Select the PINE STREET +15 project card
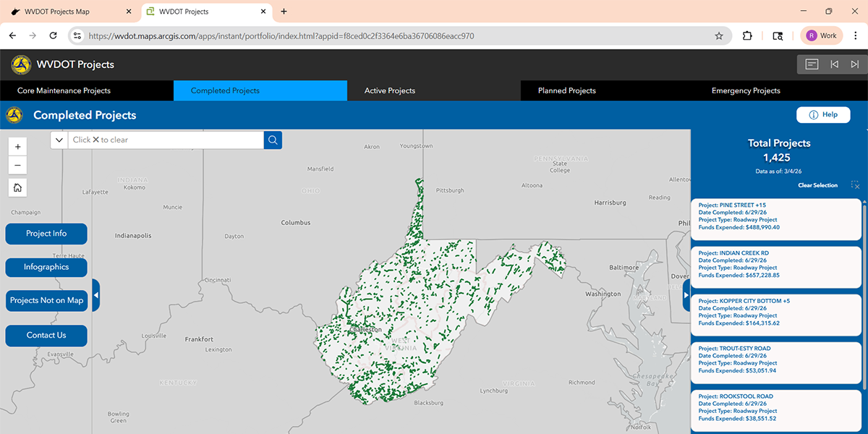 776,220
